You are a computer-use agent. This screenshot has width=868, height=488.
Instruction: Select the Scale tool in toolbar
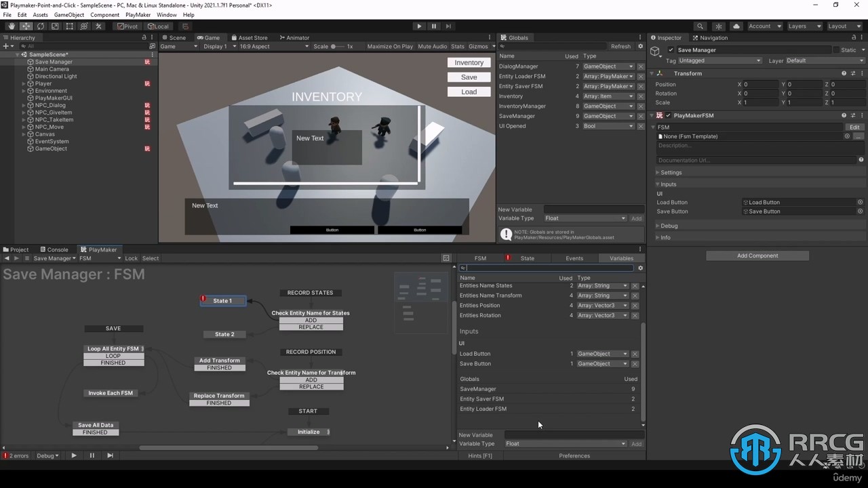click(x=55, y=26)
